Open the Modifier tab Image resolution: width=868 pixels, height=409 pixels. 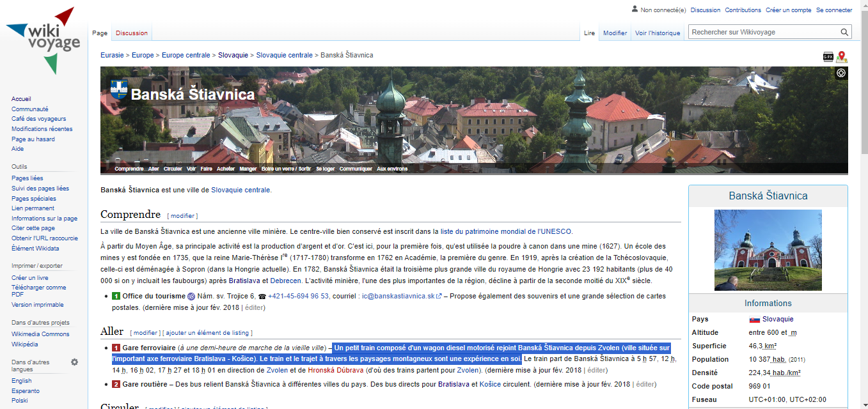(615, 33)
